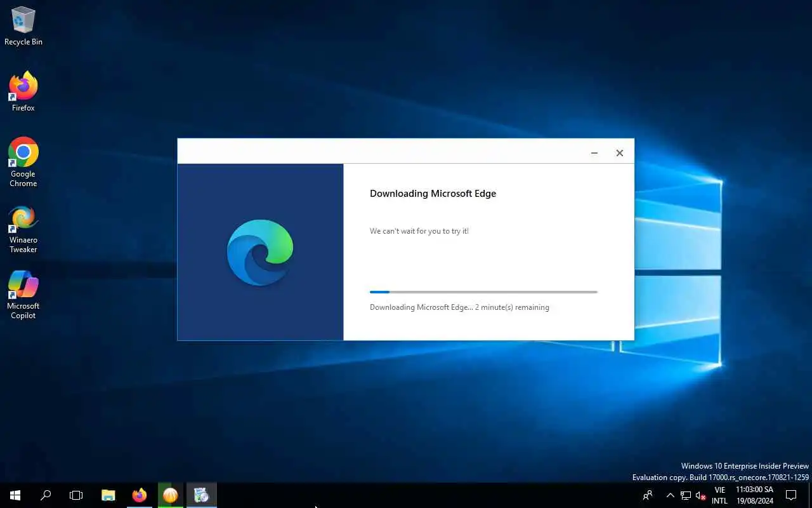Click the 'Downloading Microsoft Edge' heading
This screenshot has width=812, height=508.
click(x=433, y=194)
